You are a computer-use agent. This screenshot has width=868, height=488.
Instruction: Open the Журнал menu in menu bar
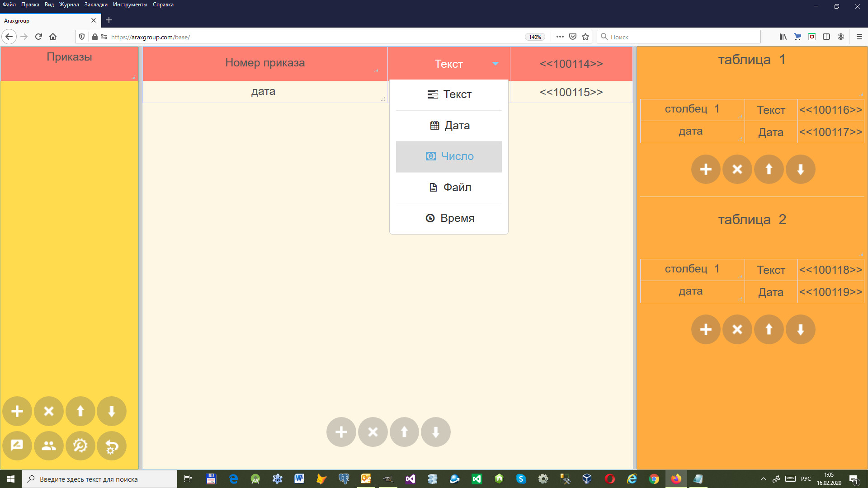pos(69,5)
